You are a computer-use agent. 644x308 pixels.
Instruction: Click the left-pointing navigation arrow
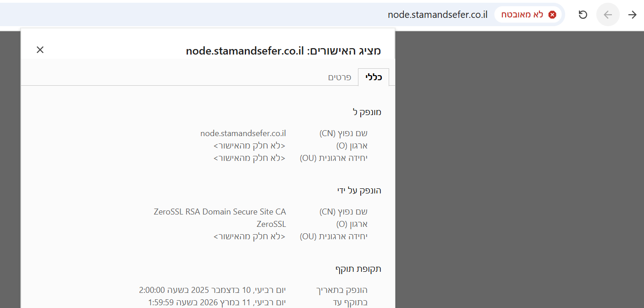pyautogui.click(x=608, y=15)
